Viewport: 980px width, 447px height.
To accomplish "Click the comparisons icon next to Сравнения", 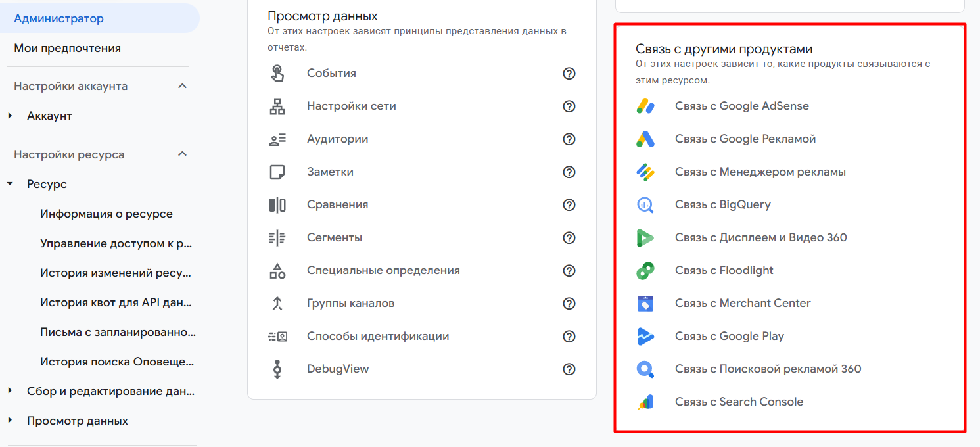I will tap(277, 204).
